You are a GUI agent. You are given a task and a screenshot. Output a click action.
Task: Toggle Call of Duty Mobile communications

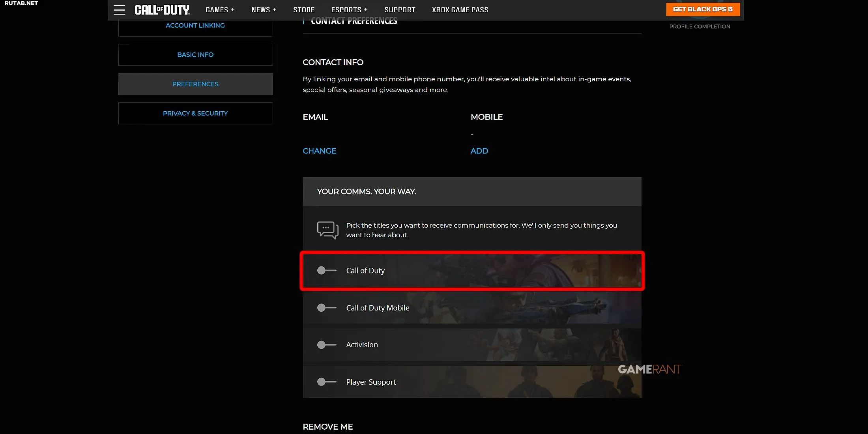click(327, 308)
